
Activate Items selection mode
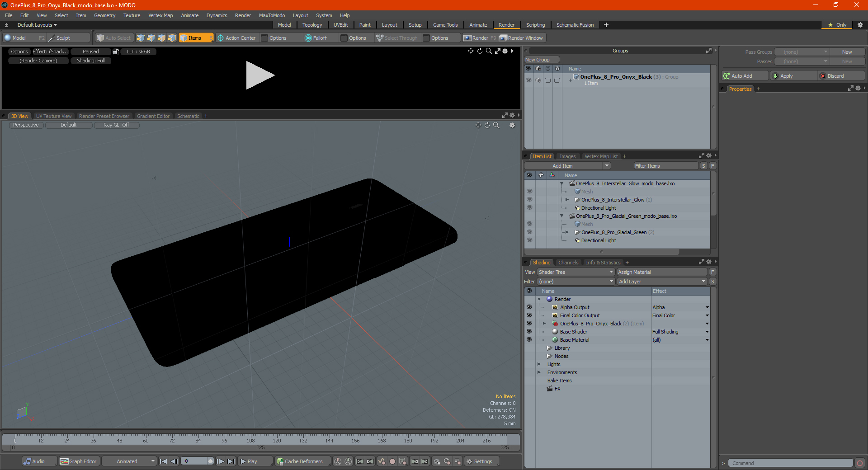tap(196, 38)
